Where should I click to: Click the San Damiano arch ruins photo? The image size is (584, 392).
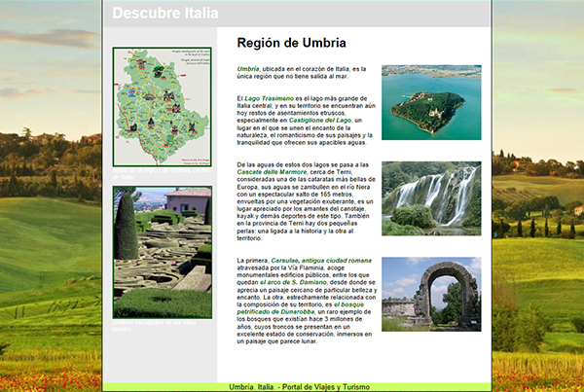[x=431, y=294]
